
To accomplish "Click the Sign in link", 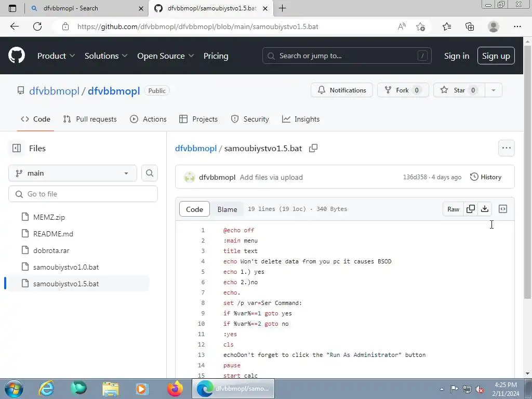I will click(x=457, y=56).
